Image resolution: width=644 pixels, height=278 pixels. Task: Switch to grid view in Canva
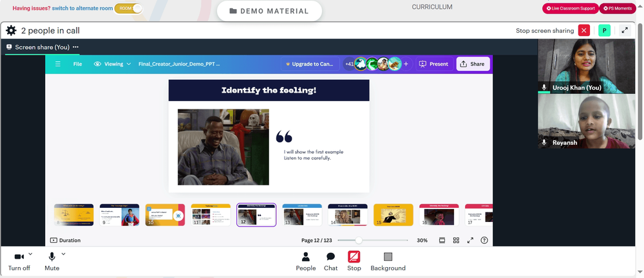[x=456, y=240]
